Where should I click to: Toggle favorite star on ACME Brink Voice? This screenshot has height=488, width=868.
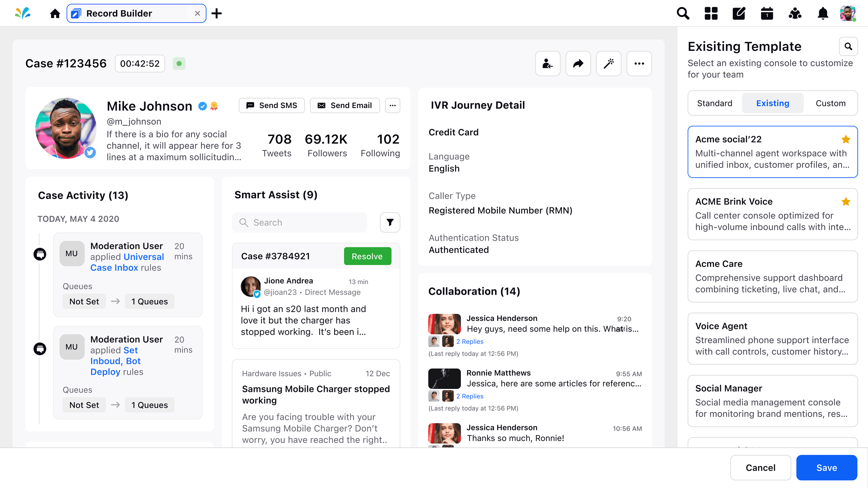pos(846,201)
